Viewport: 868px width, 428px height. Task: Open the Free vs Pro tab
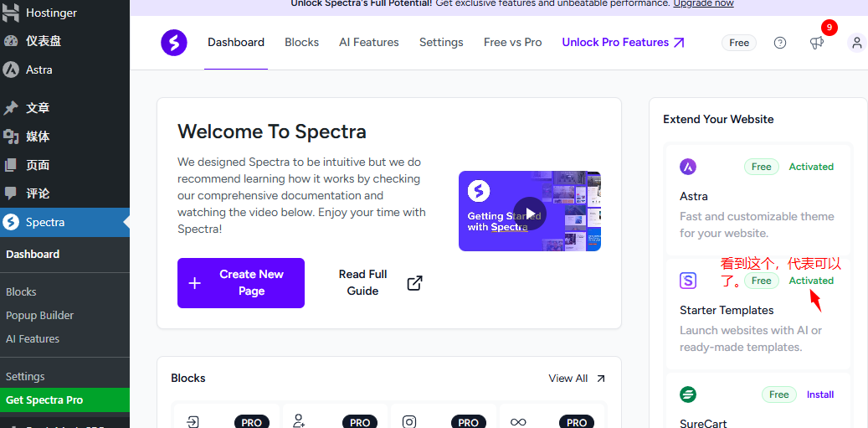pyautogui.click(x=512, y=43)
